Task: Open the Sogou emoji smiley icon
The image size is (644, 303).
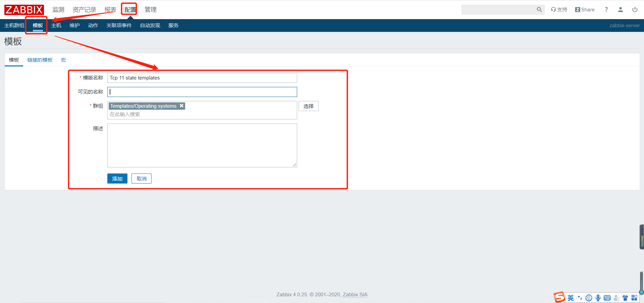Action: (x=589, y=298)
